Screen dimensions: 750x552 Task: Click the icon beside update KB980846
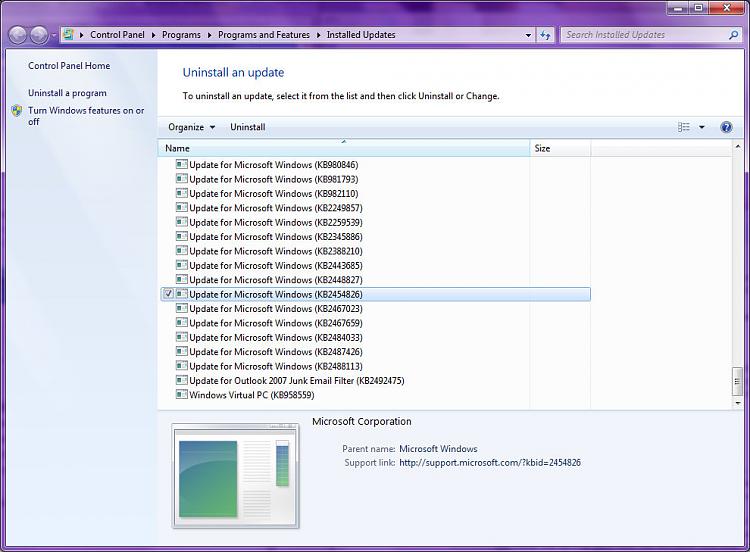181,165
